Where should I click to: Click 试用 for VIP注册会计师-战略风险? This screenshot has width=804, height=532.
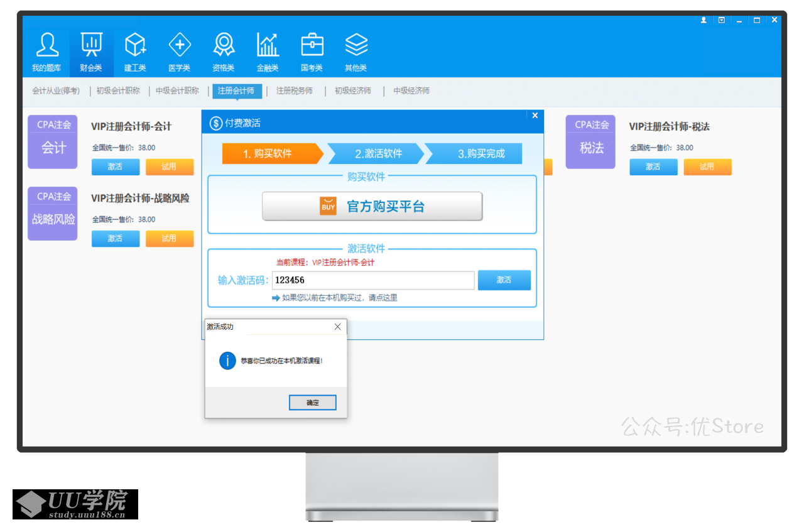[170, 239]
